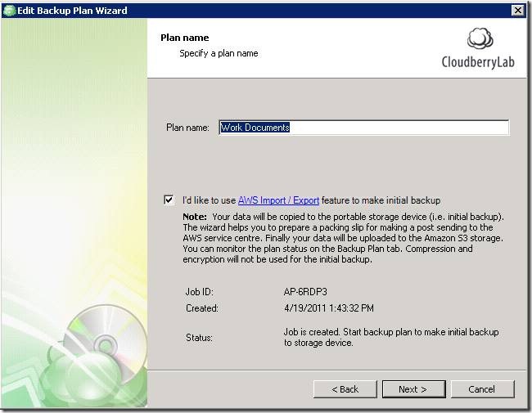Click the 'Job ID:' label
The width and height of the screenshot is (532, 413).
(200, 292)
